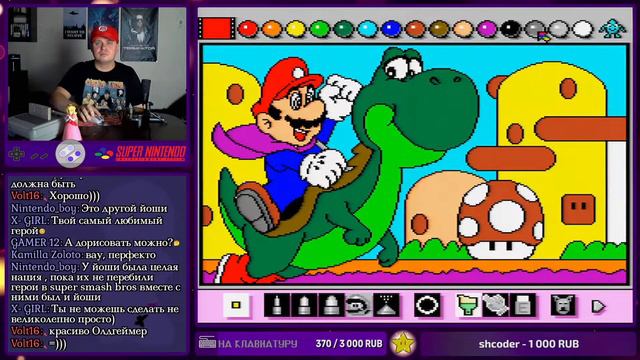Choose the Mario face stamp tool
The width and height of the screenshot is (640, 360).
(x=358, y=305)
